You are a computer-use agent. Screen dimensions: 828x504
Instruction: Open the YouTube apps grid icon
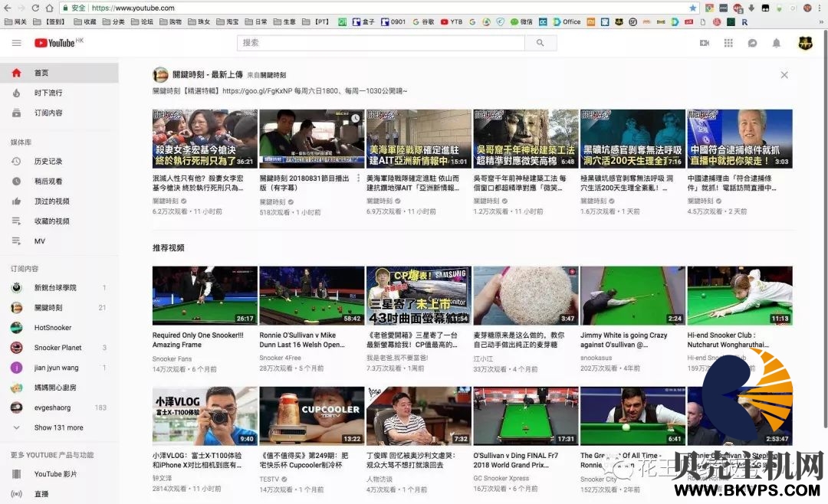click(x=728, y=43)
